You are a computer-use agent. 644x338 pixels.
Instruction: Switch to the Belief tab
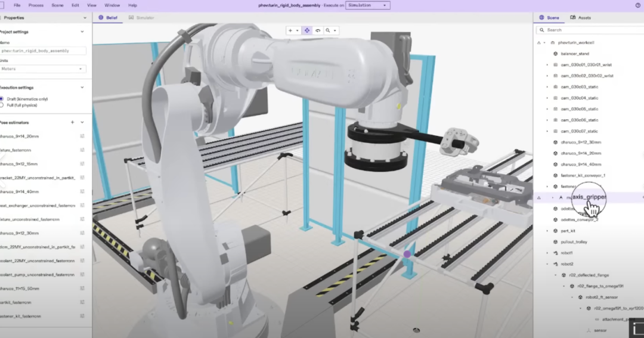107,18
